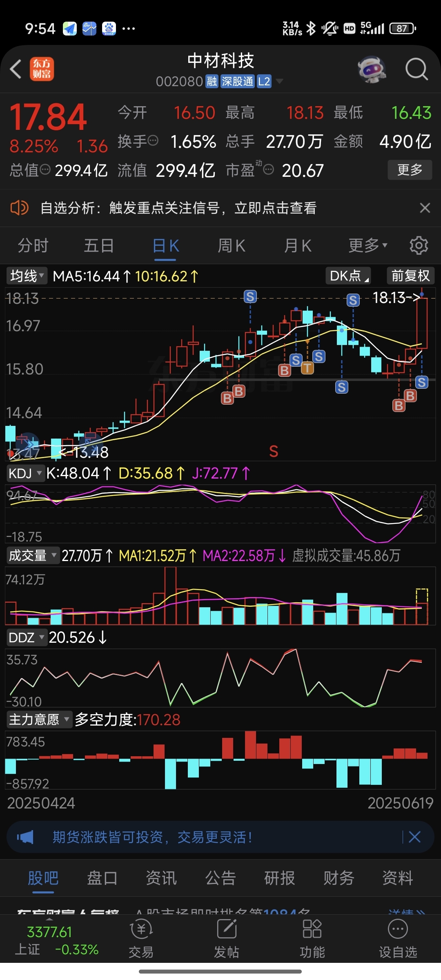Switch to the 分时 chart tab
The width and height of the screenshot is (441, 980).
(33, 245)
